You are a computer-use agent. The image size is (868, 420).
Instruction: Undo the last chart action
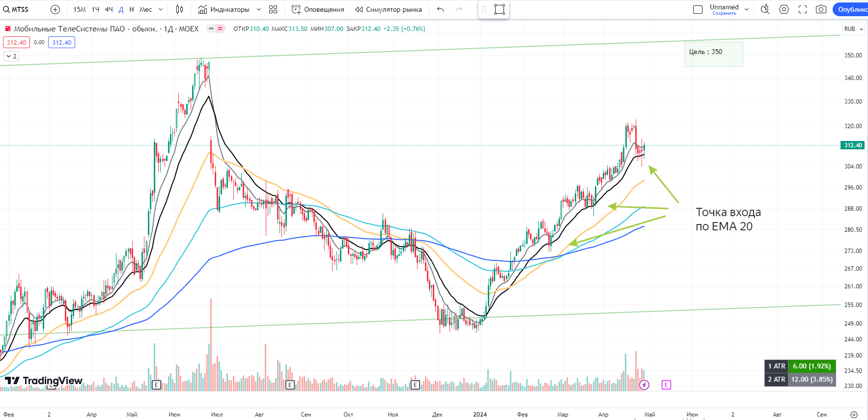(x=441, y=9)
